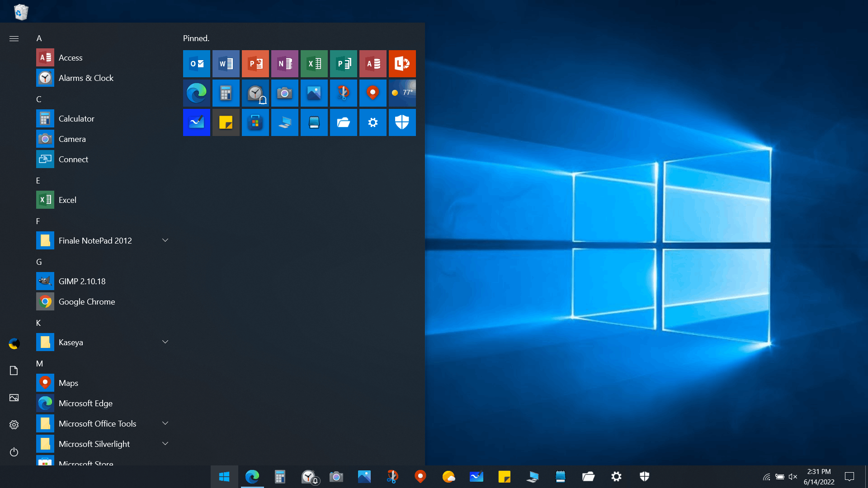Open Connect in the app list
868x488 pixels.
pos(104,160)
